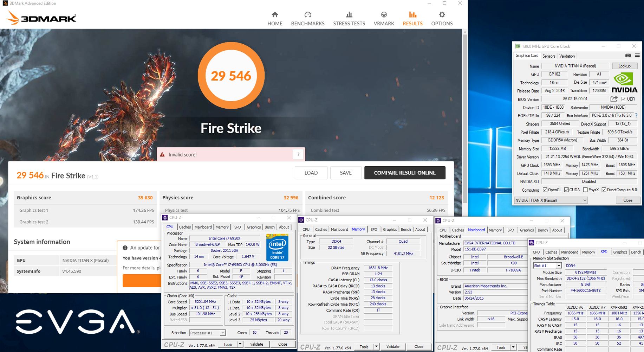Open the NVIDIA TITAN X card dropdown

(x=551, y=200)
